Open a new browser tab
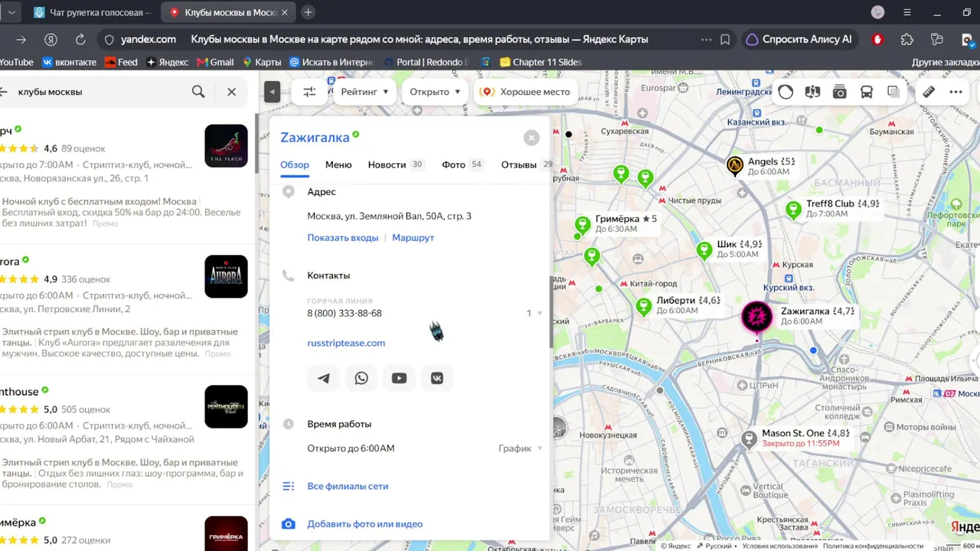This screenshot has height=551, width=980. (x=308, y=12)
